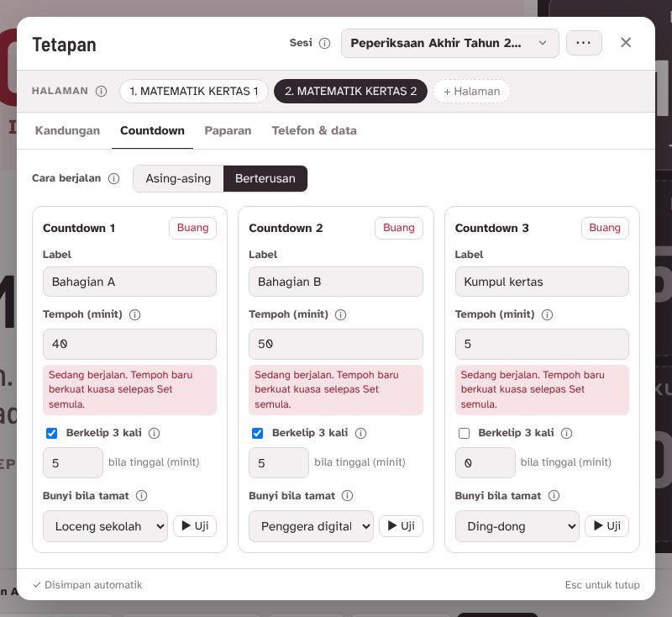672x617 pixels.
Task: Click the Countdown 3 Tempoh field
Action: [x=542, y=344]
